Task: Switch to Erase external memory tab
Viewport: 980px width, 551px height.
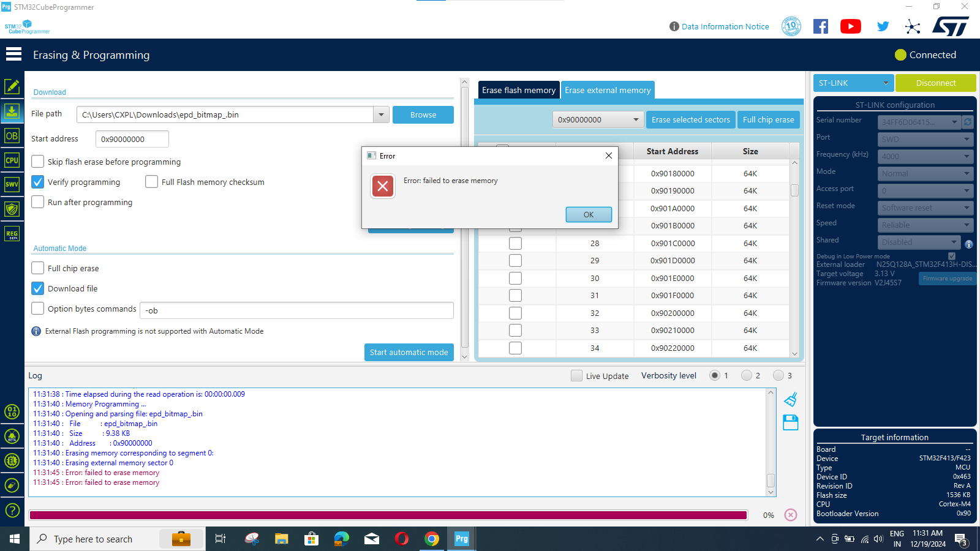Action: pyautogui.click(x=608, y=90)
